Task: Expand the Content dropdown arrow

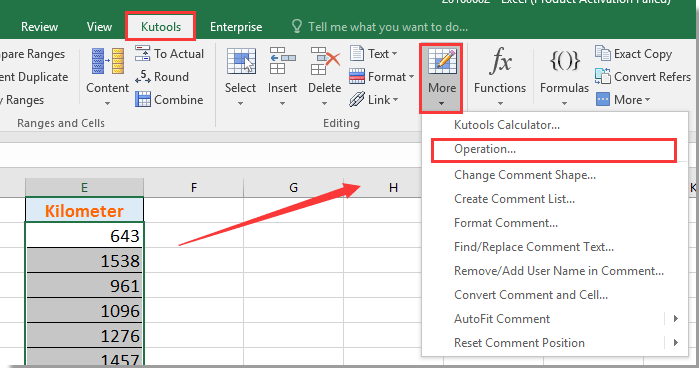Action: pyautogui.click(x=107, y=103)
